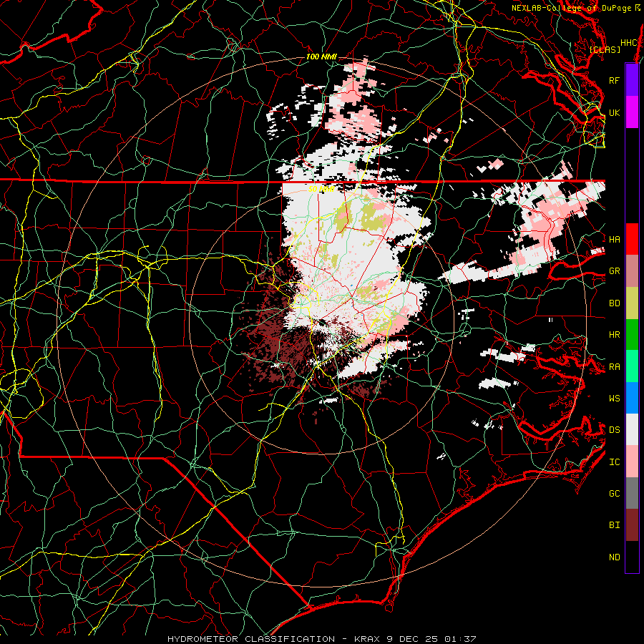This screenshot has width=644, height=644.
Task: Click the IC pink legend swatch
Action: 632,462
